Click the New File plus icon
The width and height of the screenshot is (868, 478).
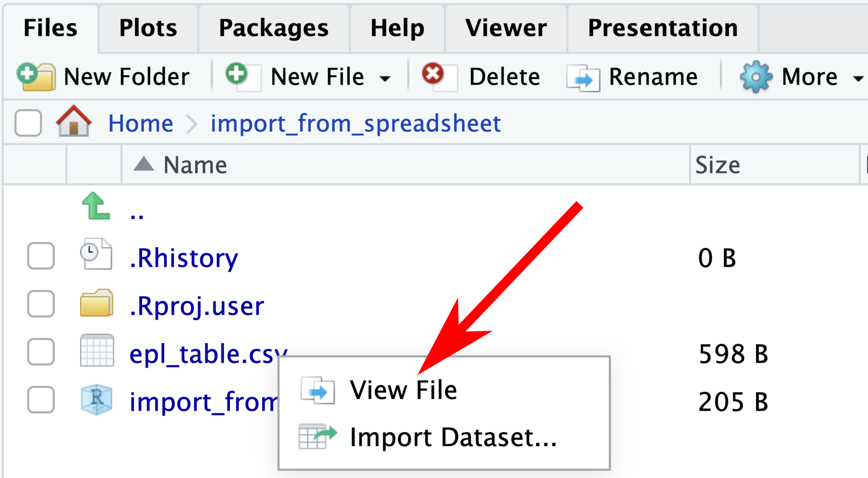pyautogui.click(x=243, y=76)
